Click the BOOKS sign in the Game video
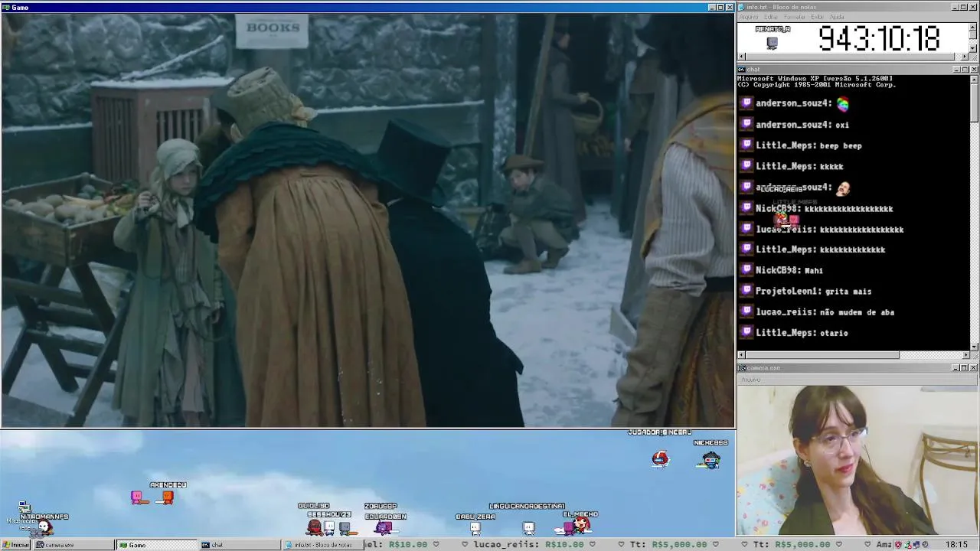980x551 pixels. [x=273, y=29]
